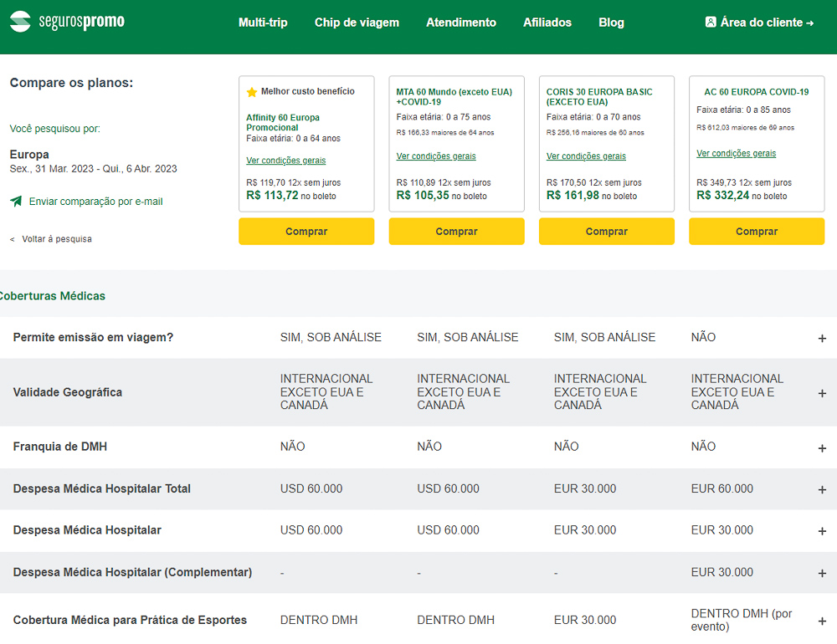Image resolution: width=837 pixels, height=644 pixels.
Task: Click the segurospromo brand name text
Action: pyautogui.click(x=82, y=22)
